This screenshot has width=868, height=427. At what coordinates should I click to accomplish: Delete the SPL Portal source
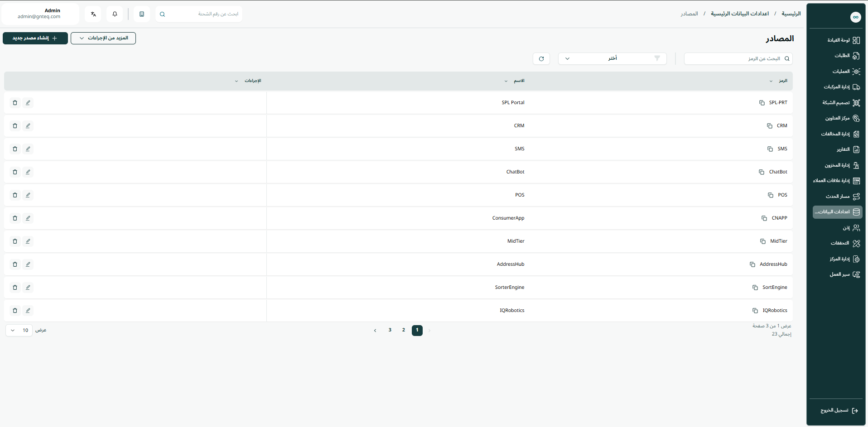click(15, 103)
